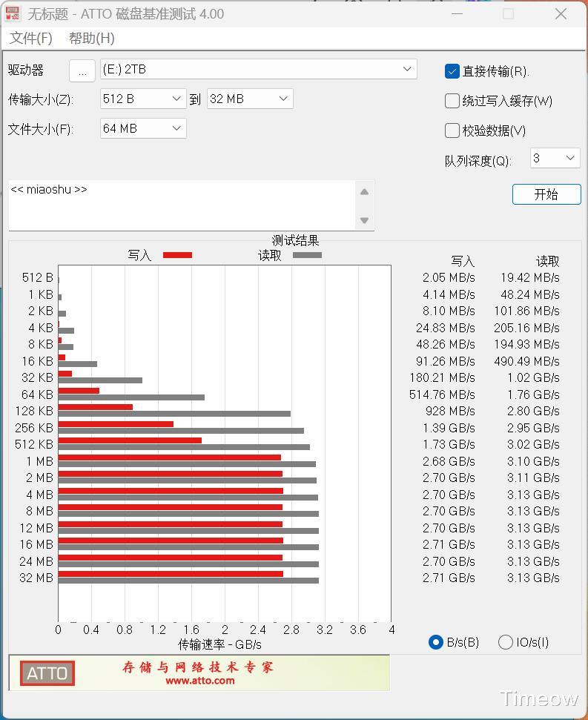This screenshot has height=720, width=588.
Task: Click the 24 MB row label in chart
Action: click(x=36, y=561)
